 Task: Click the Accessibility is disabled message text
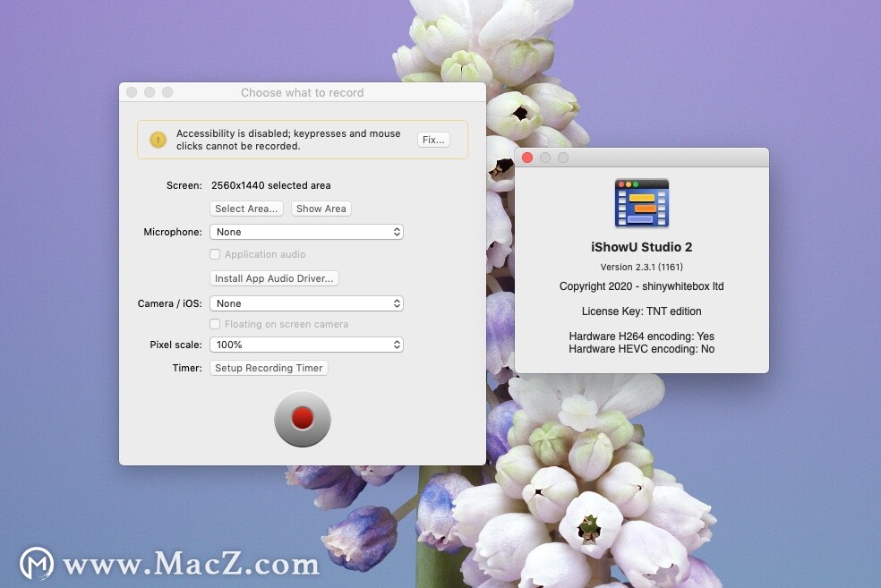[x=288, y=140]
